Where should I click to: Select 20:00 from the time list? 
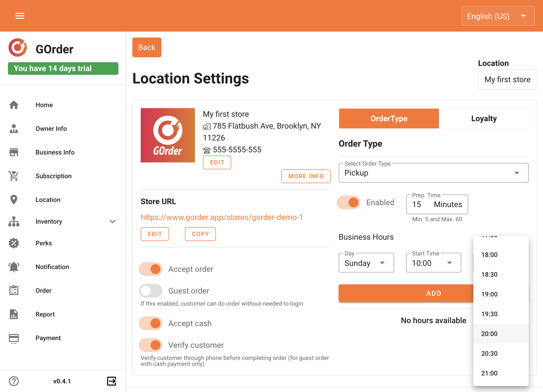(x=501, y=334)
